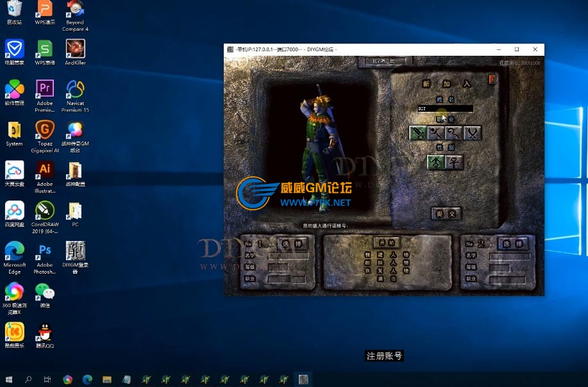Select 删除人物 delete character option
Screen dimensions: 588x387
(x=387, y=263)
